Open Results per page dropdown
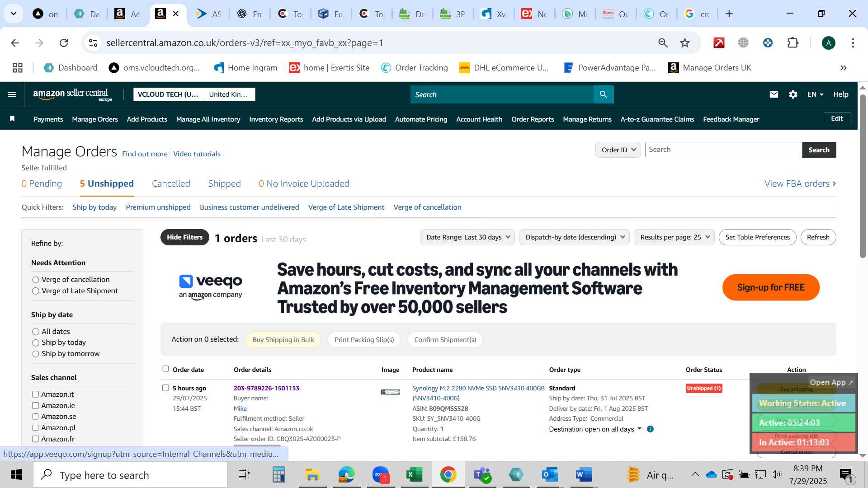This screenshot has height=488, width=868. pyautogui.click(x=675, y=237)
